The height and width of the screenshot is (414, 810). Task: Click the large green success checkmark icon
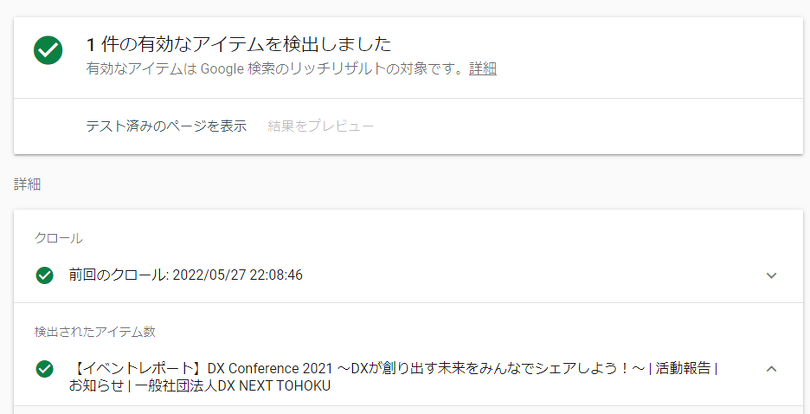pos(48,50)
